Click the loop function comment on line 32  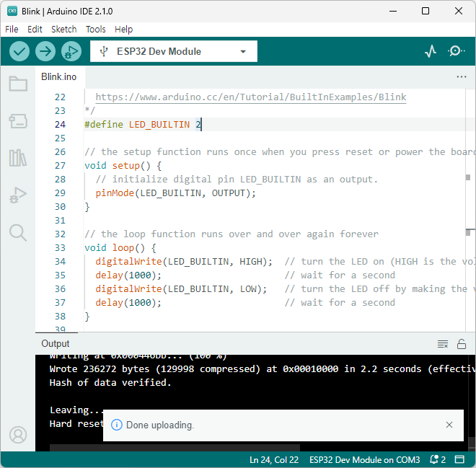tap(232, 234)
